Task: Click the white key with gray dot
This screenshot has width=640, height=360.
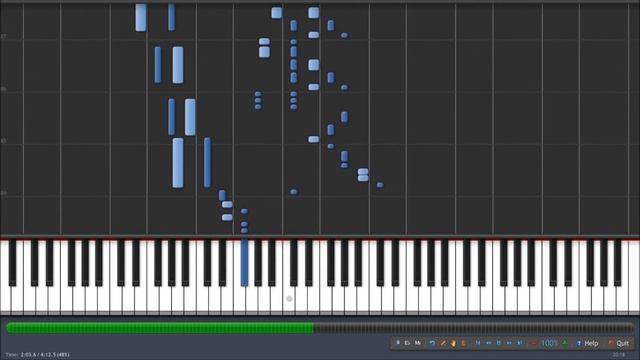Action: click(x=289, y=299)
